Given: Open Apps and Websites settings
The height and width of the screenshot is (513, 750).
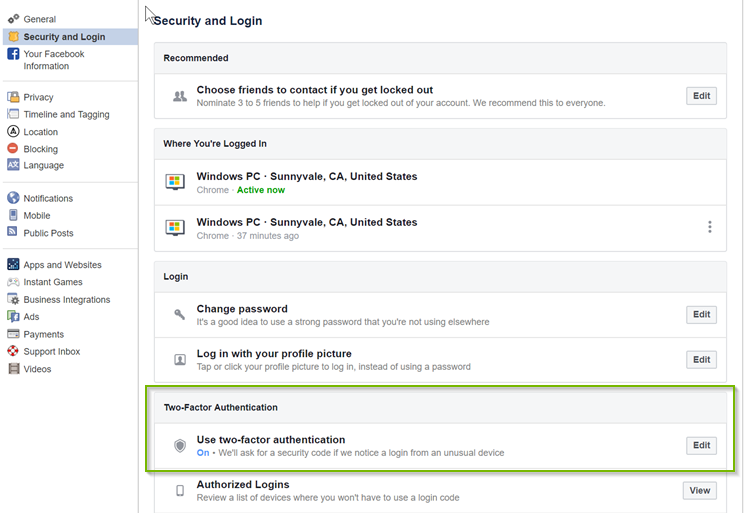Looking at the screenshot, I should [63, 264].
